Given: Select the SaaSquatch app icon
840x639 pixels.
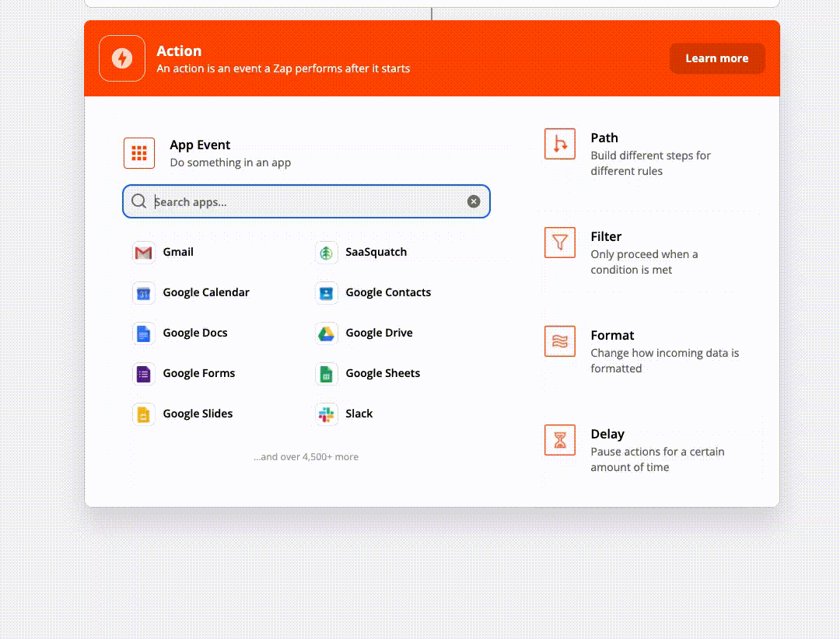Looking at the screenshot, I should point(327,252).
